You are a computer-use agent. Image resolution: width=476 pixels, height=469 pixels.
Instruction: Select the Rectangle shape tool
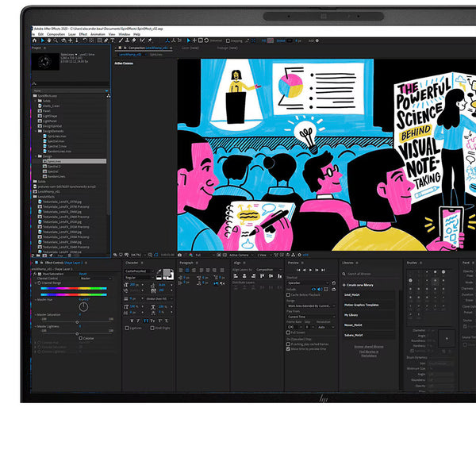[x=100, y=40]
